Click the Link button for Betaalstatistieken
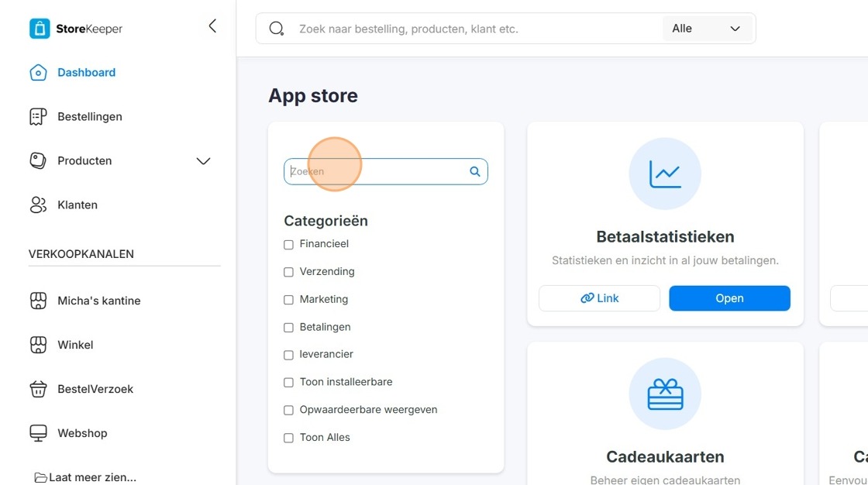This screenshot has width=868, height=485. [x=600, y=298]
